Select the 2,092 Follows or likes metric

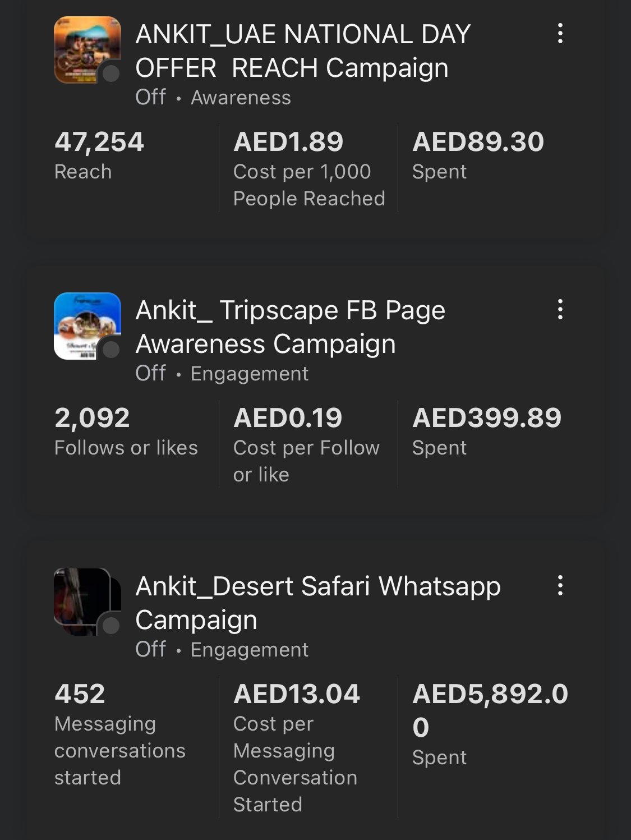126,431
